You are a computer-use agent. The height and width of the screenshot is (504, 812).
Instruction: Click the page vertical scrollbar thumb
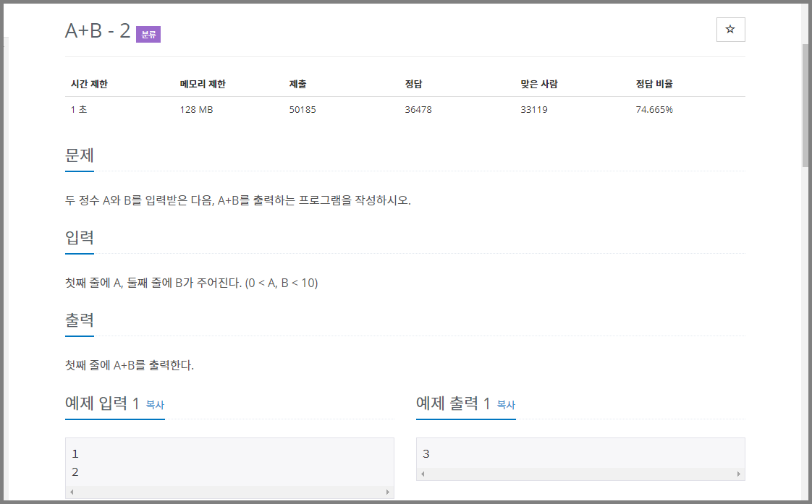(x=805, y=106)
